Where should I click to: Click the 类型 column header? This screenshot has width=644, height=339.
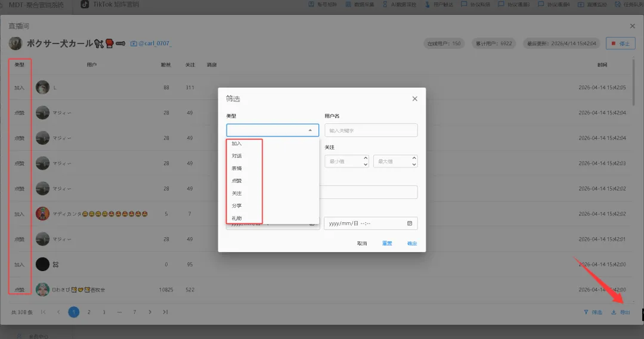click(x=19, y=65)
